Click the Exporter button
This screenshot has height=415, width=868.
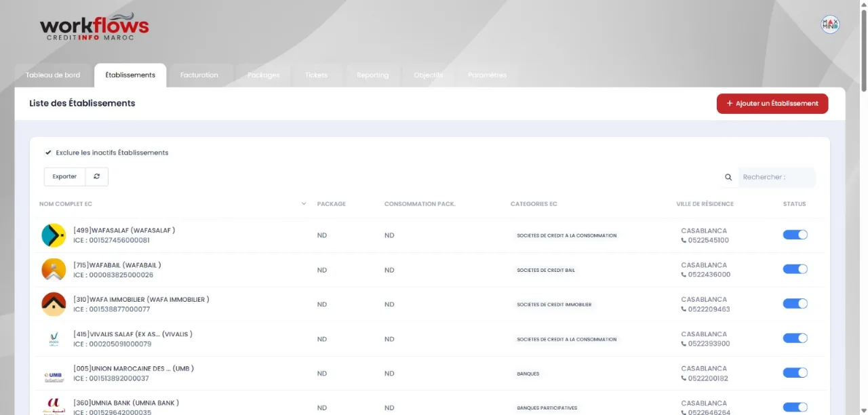point(64,176)
